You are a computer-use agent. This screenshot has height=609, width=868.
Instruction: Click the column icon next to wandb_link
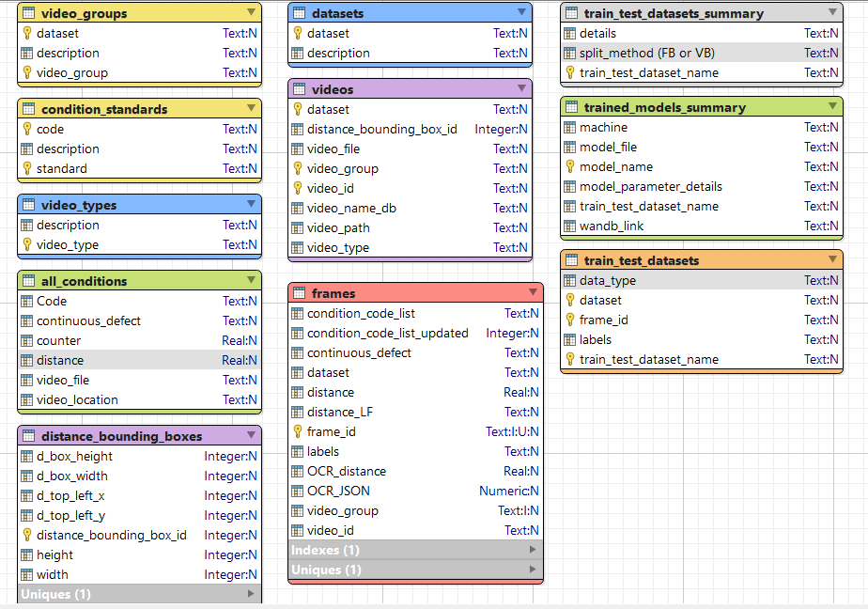point(569,226)
